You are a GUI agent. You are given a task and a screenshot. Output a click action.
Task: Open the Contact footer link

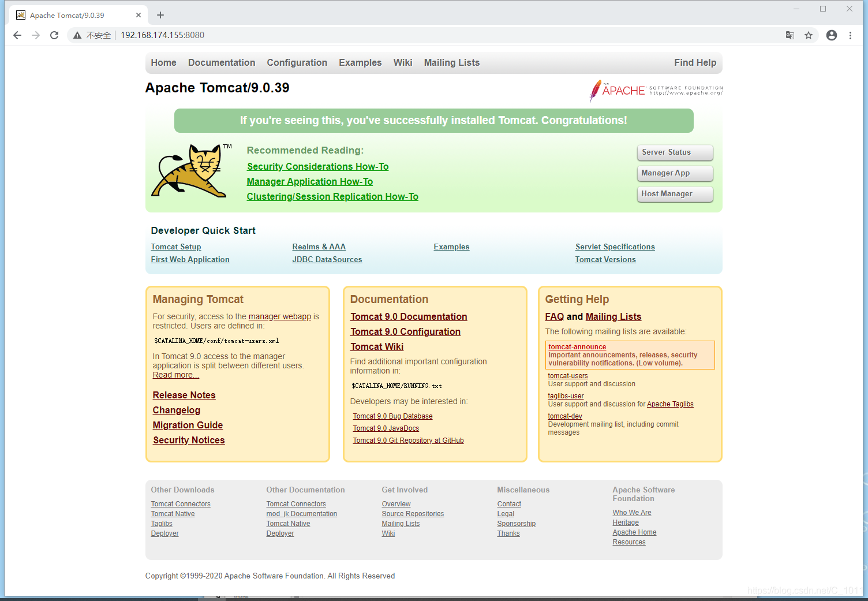509,504
